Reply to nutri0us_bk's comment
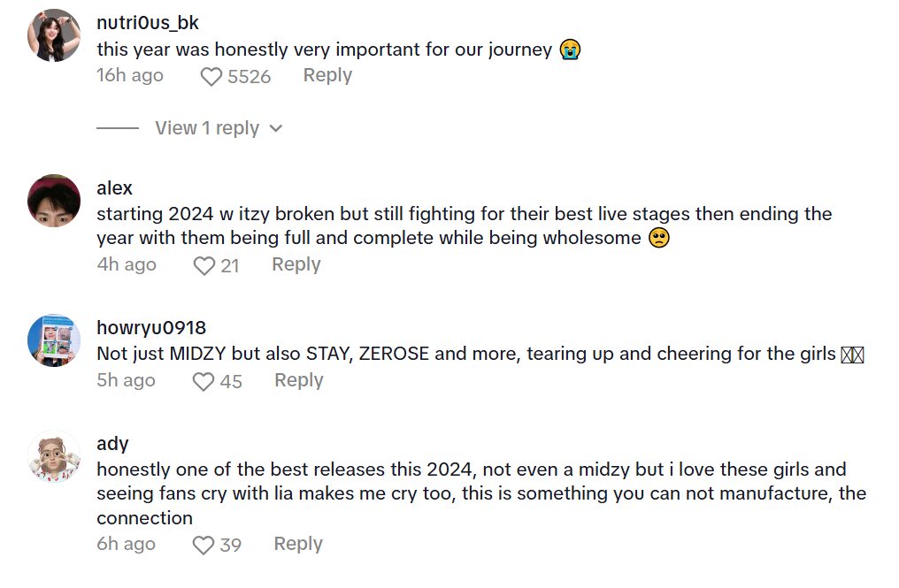The image size is (899, 588). tap(327, 76)
